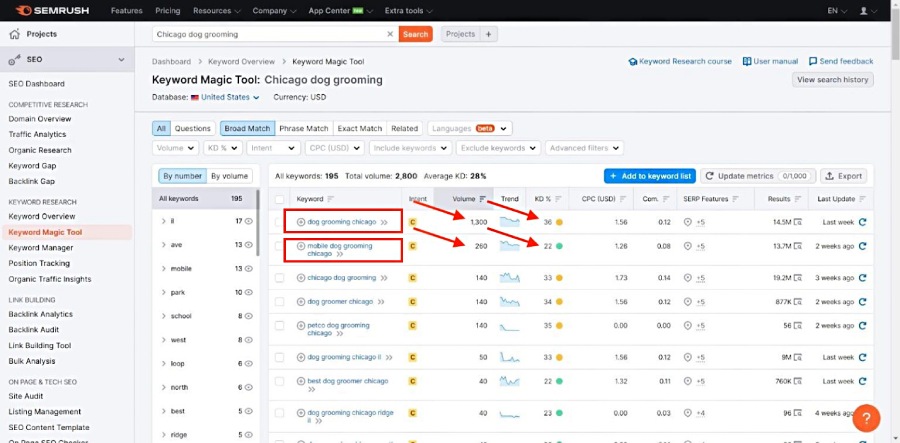This screenshot has height=443, width=900.
Task: Open SERP features icon for chicago dog grooming
Action: point(688,278)
